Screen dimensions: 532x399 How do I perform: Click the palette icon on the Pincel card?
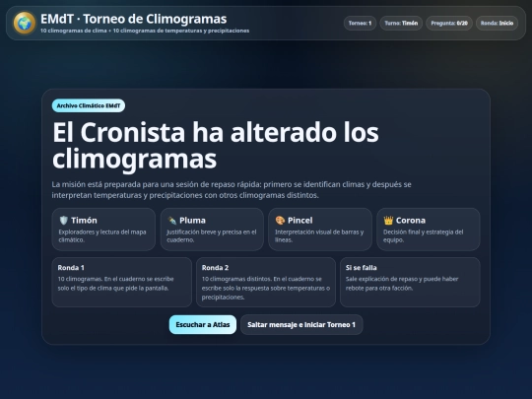click(280, 221)
